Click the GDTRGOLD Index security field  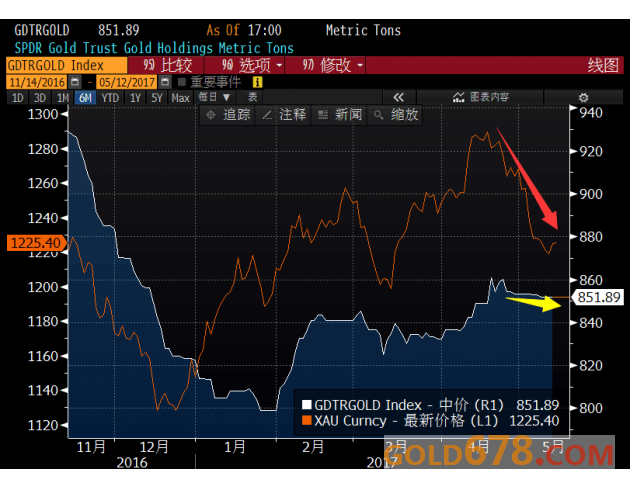click(x=66, y=65)
